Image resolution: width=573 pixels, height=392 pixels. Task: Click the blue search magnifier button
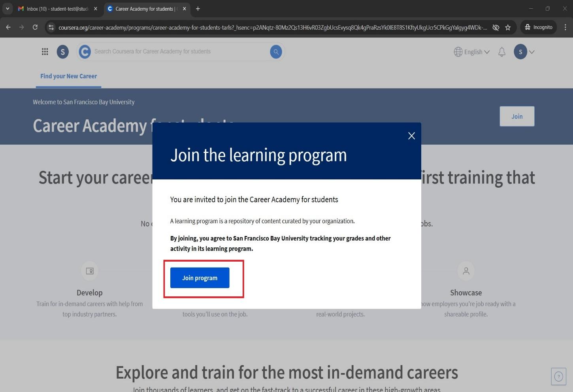coord(276,52)
